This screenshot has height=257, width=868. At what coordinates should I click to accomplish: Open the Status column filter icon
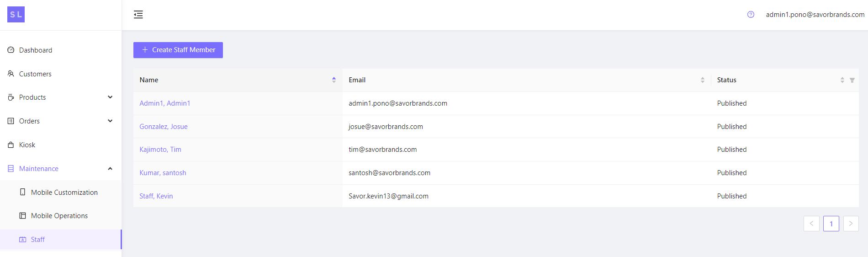pos(852,80)
